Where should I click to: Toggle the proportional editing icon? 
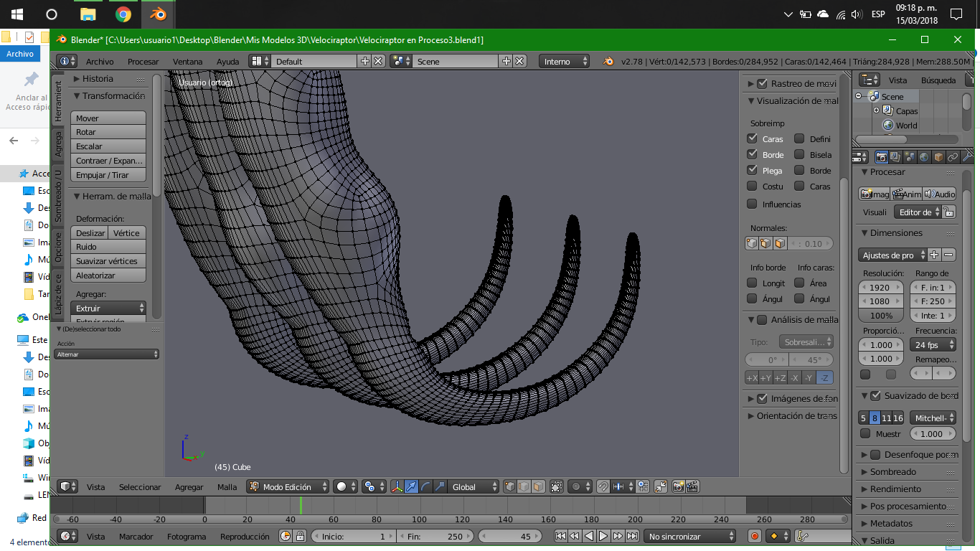tap(576, 486)
